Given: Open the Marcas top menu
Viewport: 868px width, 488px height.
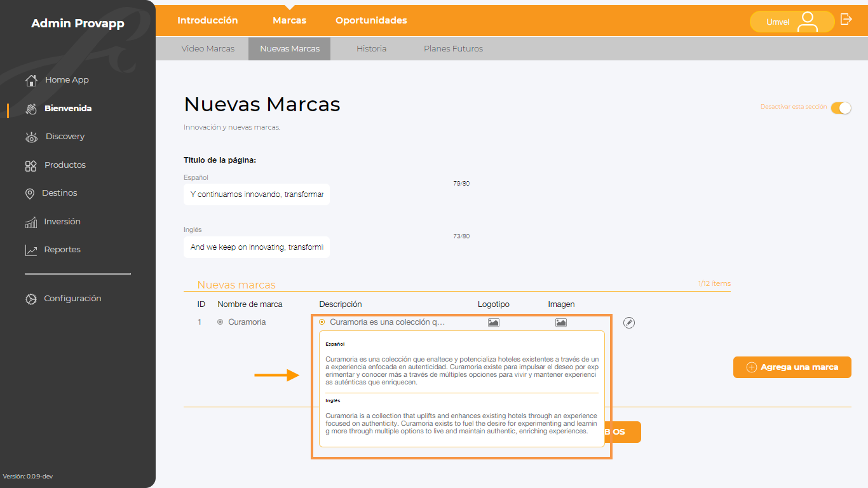Looking at the screenshot, I should [289, 20].
